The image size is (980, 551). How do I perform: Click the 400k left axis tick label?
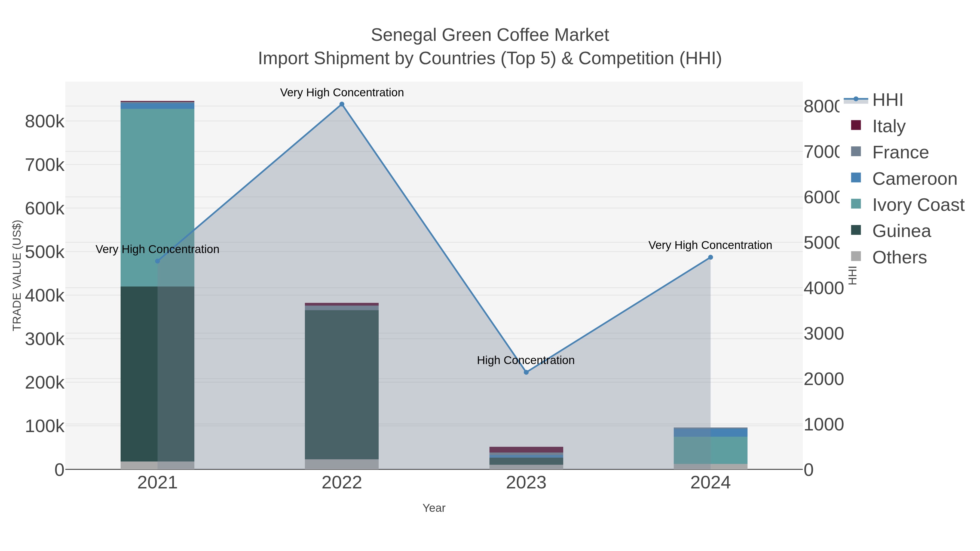coord(45,295)
